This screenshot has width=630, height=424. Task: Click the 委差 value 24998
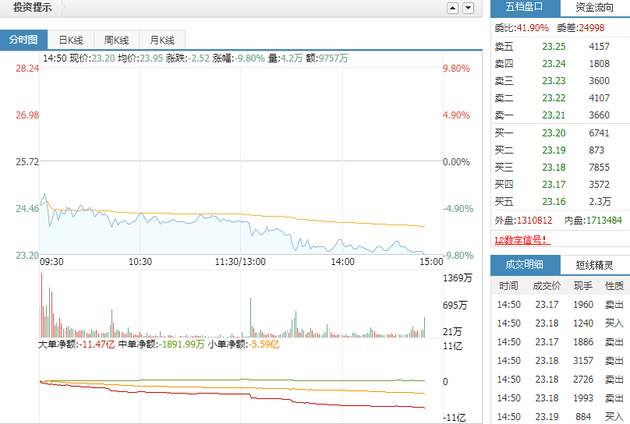tap(591, 28)
